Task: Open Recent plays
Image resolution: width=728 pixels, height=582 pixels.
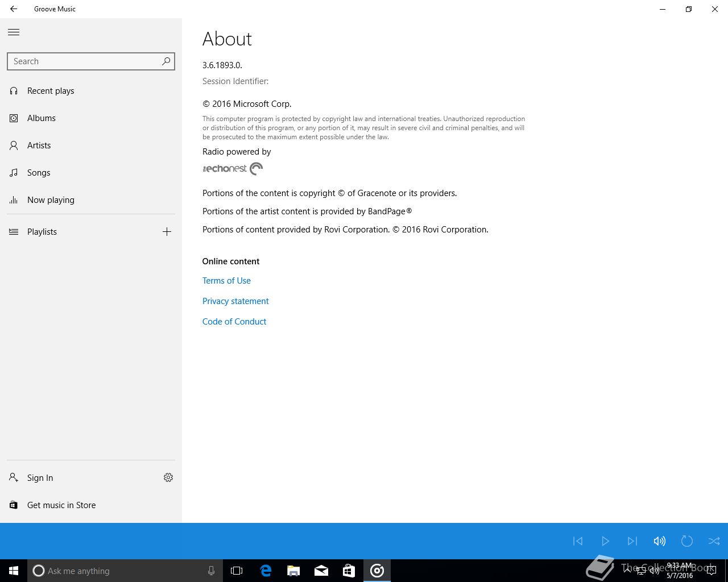Action: point(91,91)
